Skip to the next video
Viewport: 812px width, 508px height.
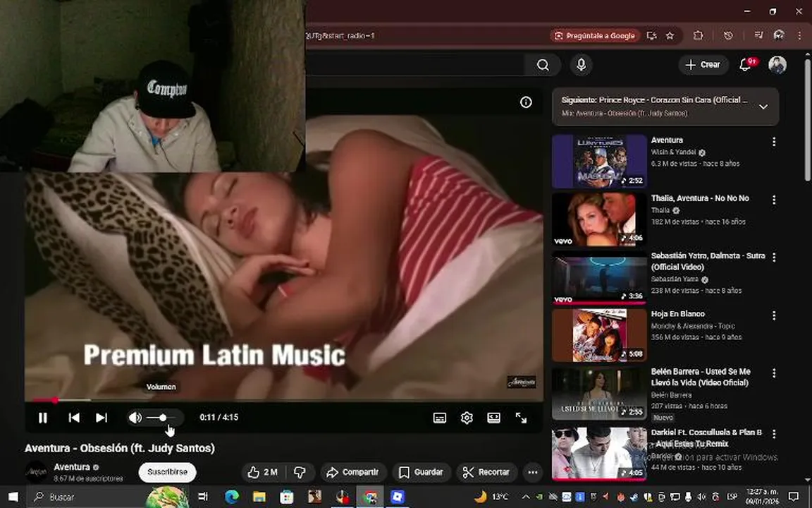point(101,418)
